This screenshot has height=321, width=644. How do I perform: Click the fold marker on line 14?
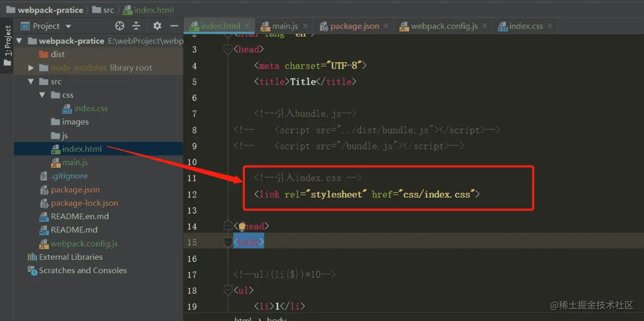(x=227, y=226)
